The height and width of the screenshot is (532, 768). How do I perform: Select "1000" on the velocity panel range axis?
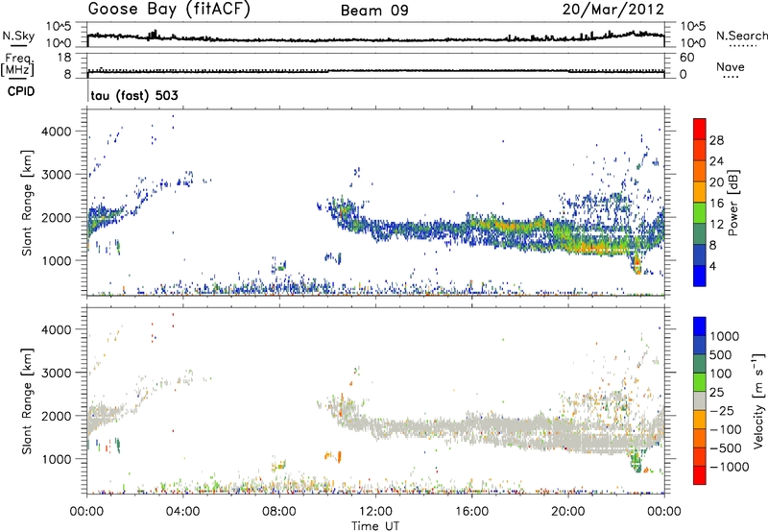(56, 459)
